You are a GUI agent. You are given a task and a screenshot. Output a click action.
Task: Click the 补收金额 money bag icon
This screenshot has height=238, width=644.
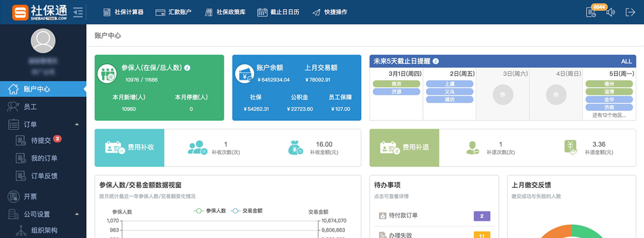296,147
